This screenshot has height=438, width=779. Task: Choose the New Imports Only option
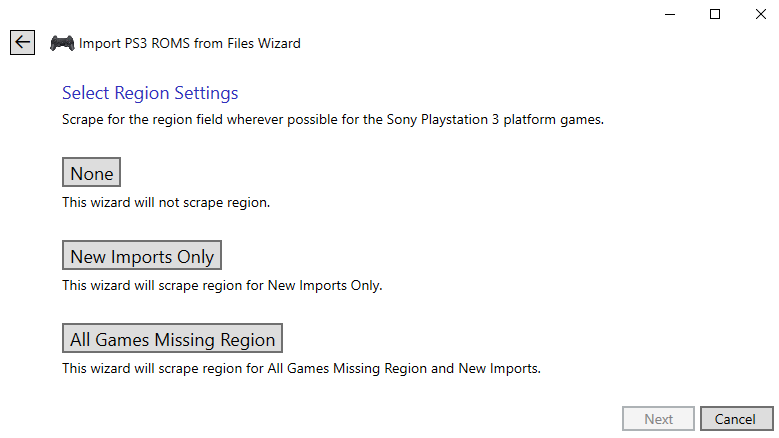(x=142, y=255)
